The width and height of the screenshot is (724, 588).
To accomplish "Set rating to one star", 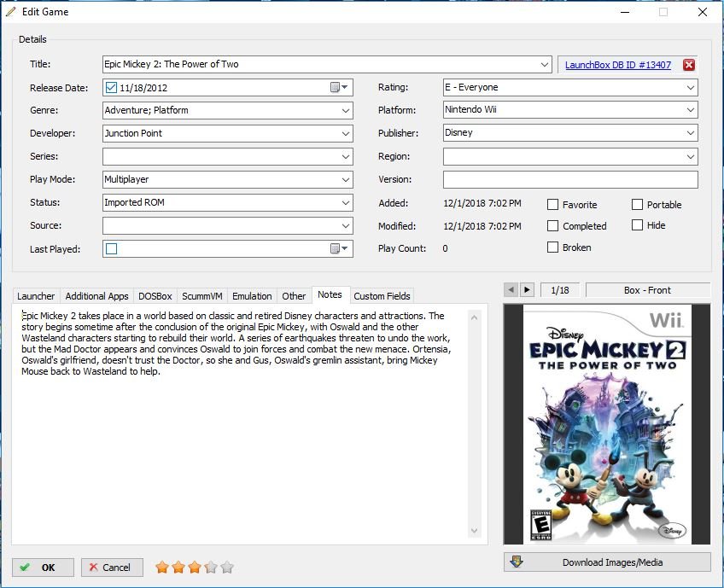I will [x=161, y=568].
